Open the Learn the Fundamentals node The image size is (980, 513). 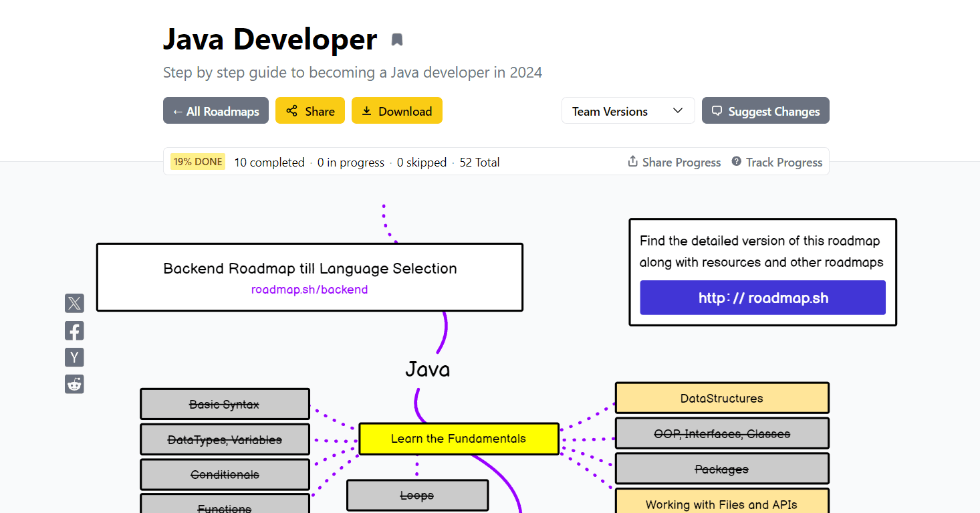point(459,439)
